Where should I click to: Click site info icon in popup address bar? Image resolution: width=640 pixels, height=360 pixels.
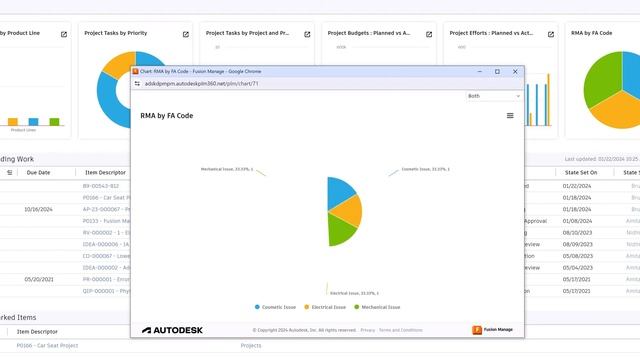pos(137,84)
